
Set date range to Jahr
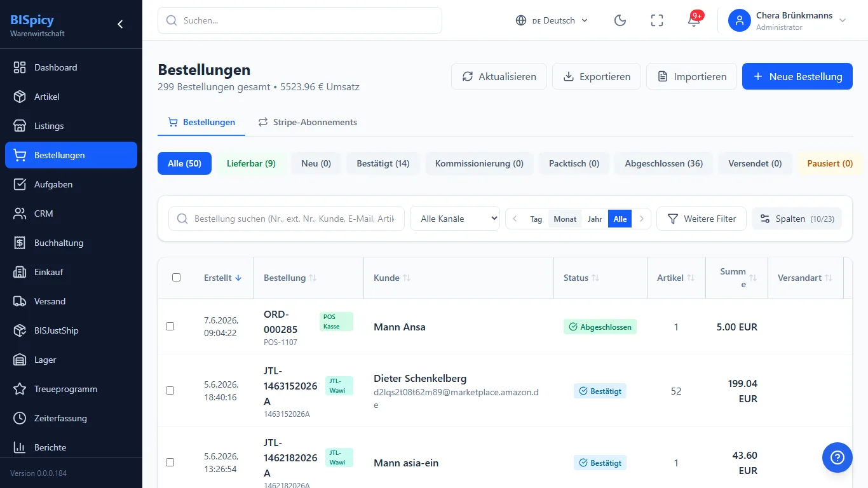click(x=595, y=219)
